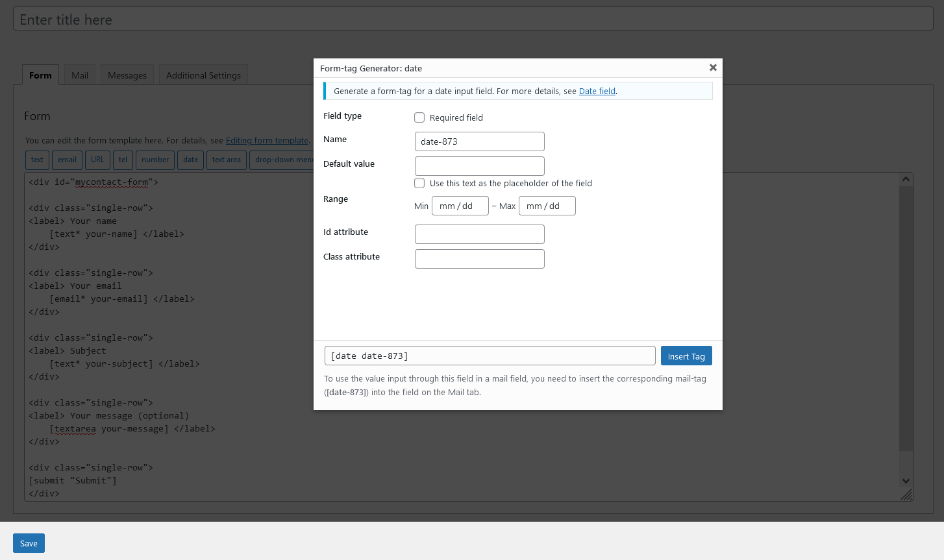
Task: Click the '<div id="mycontact-form">' code line
Action: coord(93,182)
